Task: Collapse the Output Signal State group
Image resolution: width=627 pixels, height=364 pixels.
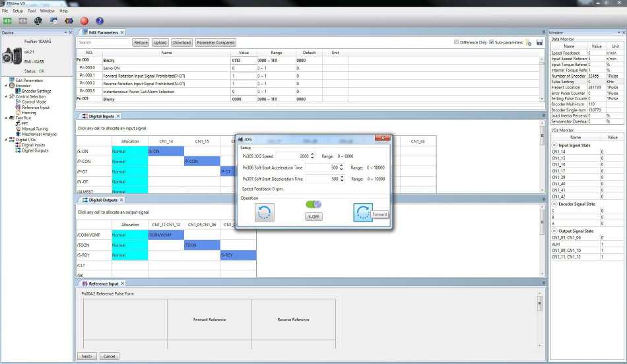Action: (x=554, y=231)
